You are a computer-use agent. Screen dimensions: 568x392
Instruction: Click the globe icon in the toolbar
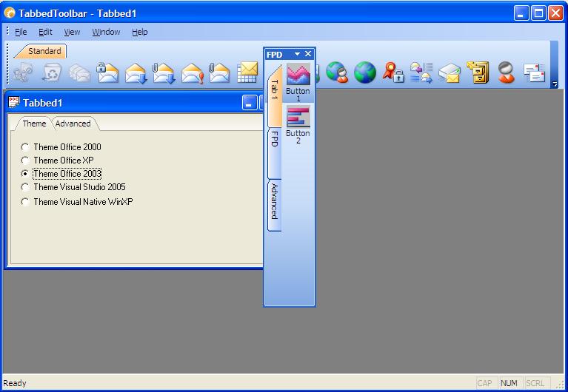(x=364, y=72)
